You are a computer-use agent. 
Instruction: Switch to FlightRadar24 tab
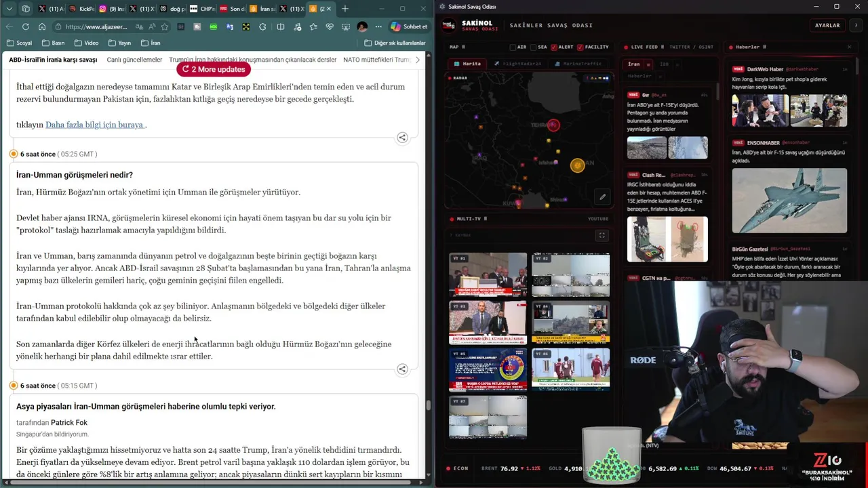(517, 64)
